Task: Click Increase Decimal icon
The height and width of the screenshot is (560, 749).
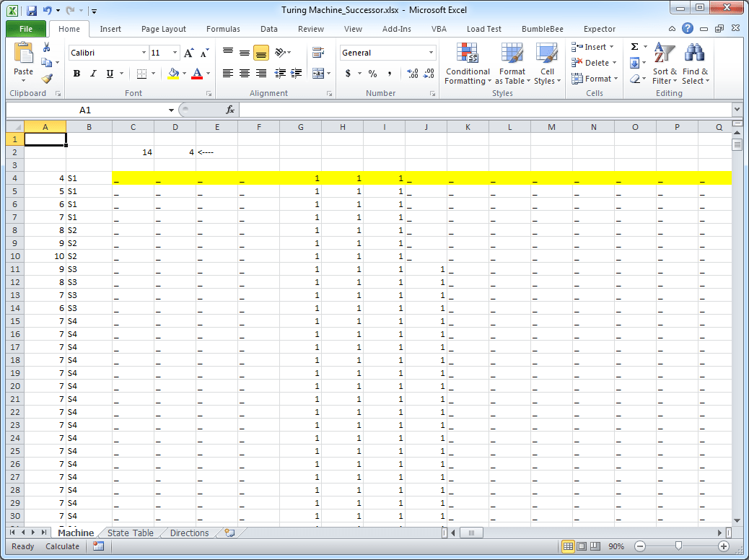Action: pyautogui.click(x=412, y=73)
